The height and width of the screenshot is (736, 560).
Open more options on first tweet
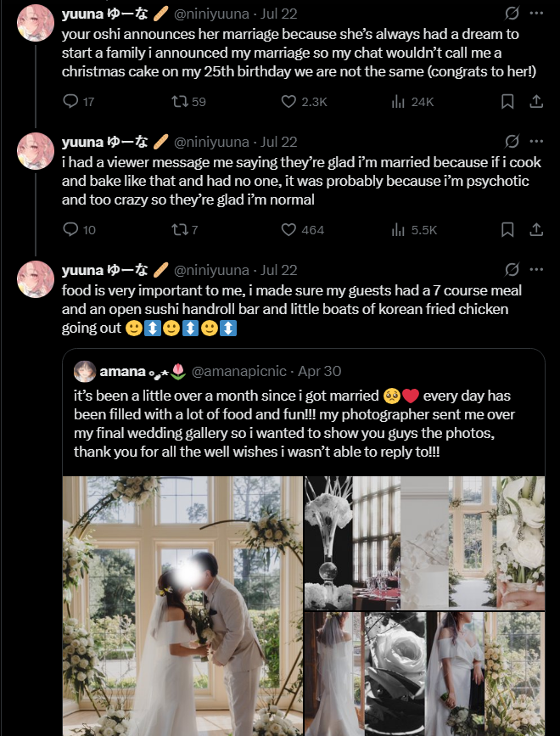point(536,14)
